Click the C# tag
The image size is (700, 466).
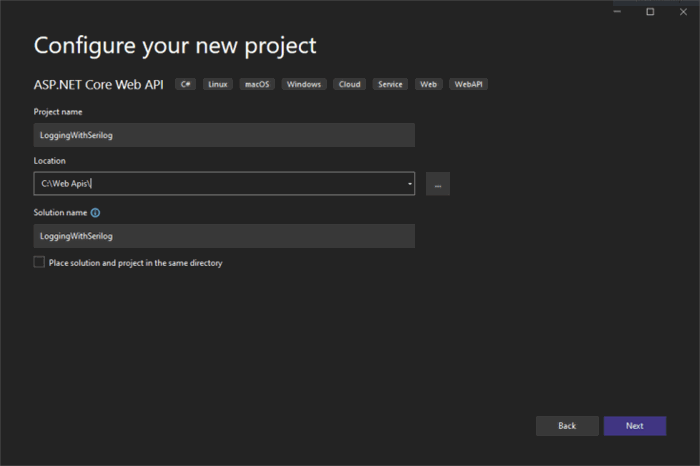(185, 84)
